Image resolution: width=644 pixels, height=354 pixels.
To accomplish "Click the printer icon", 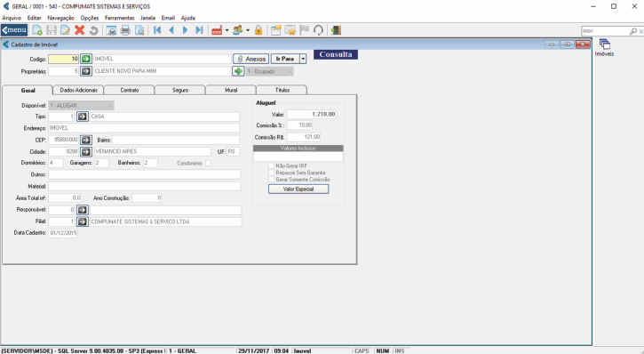I will click(125, 30).
